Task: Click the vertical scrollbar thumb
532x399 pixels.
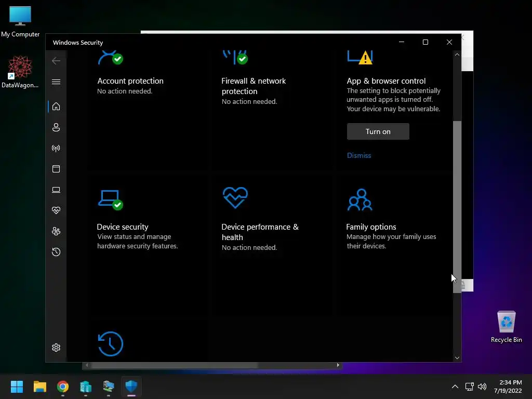Action: click(x=457, y=206)
